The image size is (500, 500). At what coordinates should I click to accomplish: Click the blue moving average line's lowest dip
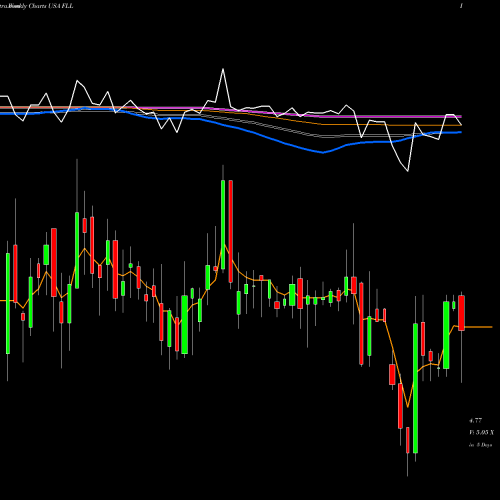[x=323, y=153]
